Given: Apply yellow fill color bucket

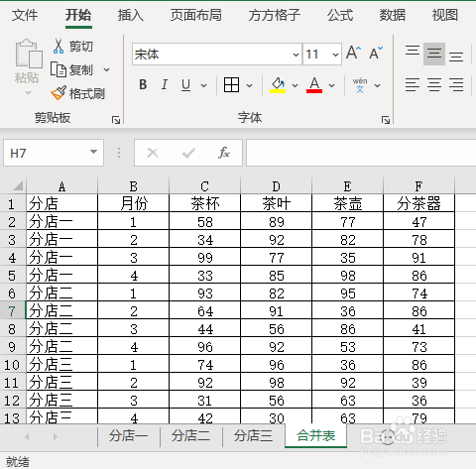Looking at the screenshot, I should click(278, 85).
